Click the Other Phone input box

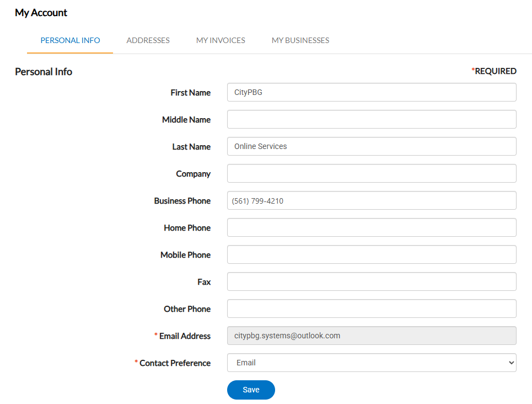[372, 309]
